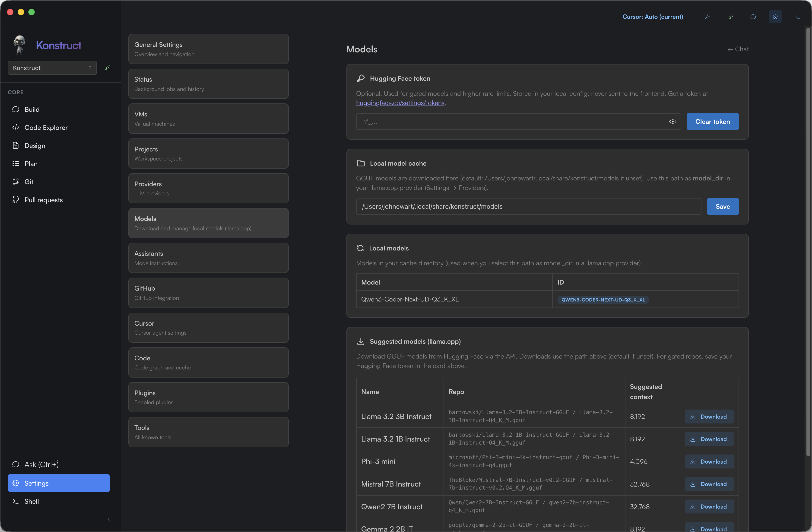
Task: Refresh local models list icon
Action: click(360, 248)
